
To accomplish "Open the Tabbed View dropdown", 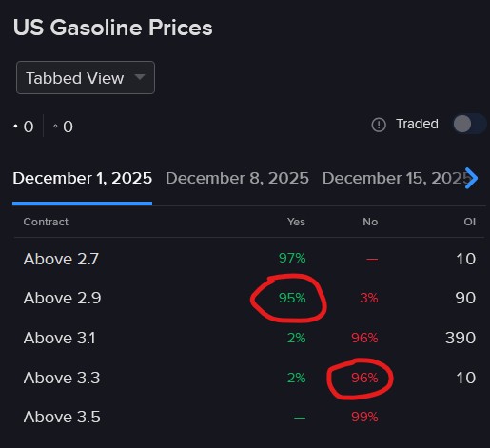I will (86, 78).
